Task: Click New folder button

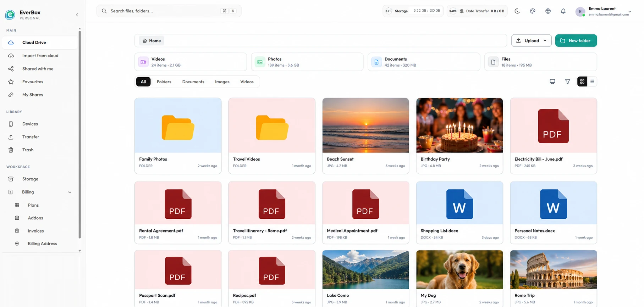Action: [576, 41]
